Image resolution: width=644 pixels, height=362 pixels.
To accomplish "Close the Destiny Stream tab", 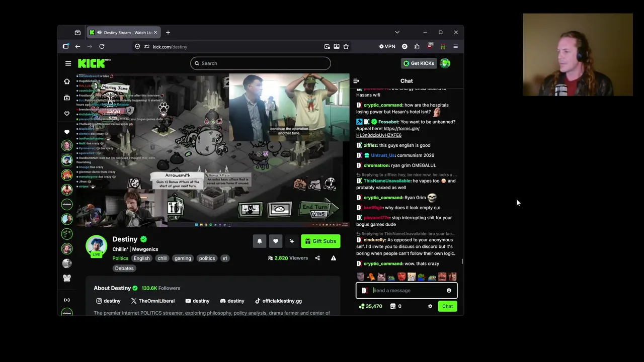I will [155, 32].
